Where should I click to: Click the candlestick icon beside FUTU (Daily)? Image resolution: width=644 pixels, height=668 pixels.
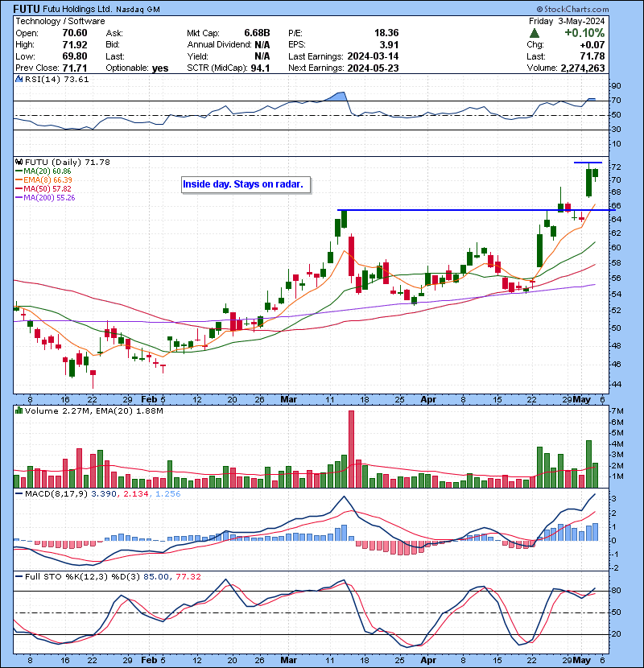tap(19, 162)
